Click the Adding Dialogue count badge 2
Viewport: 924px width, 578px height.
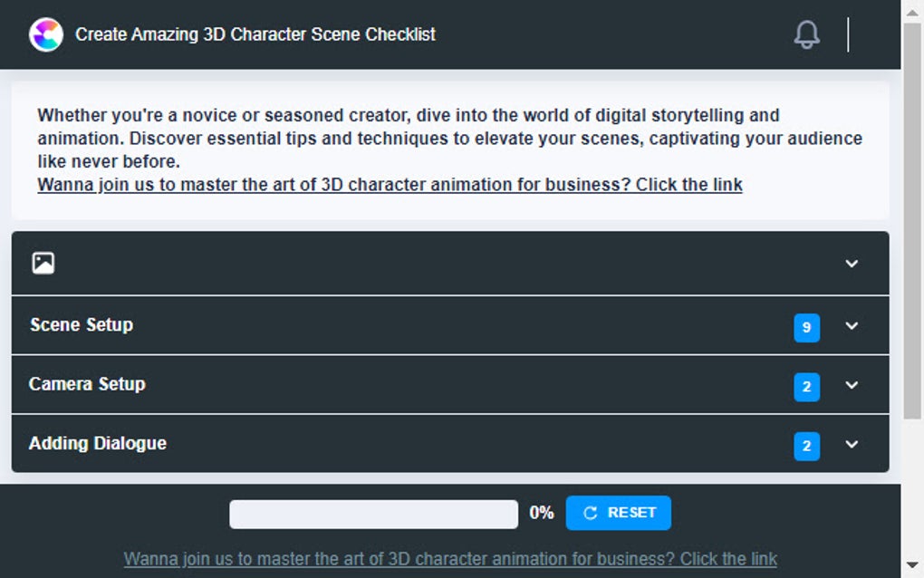coord(806,446)
